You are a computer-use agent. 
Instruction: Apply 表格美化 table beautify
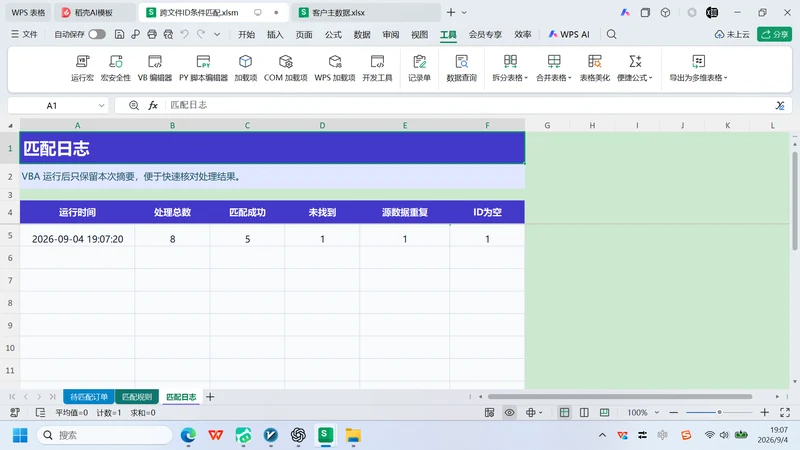594,68
